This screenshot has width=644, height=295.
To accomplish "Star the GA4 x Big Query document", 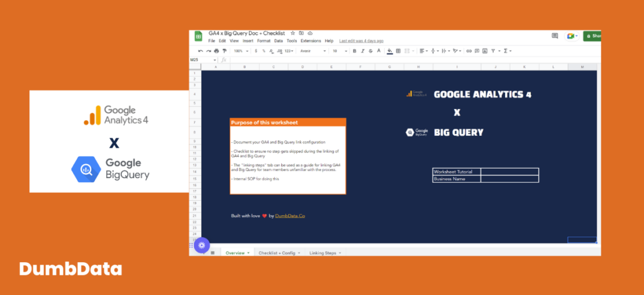I will (x=293, y=33).
